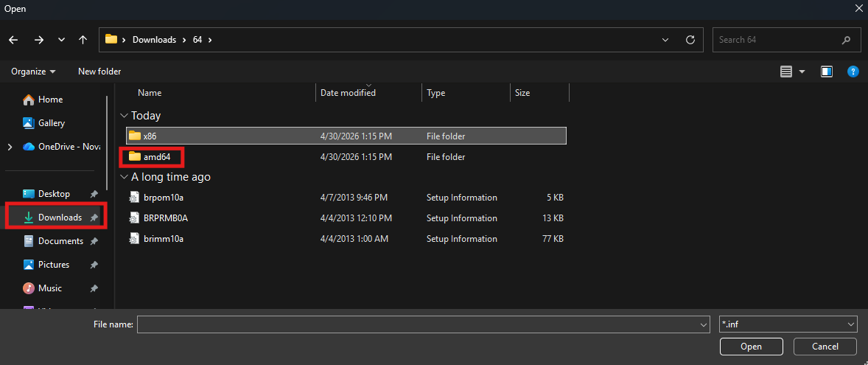This screenshot has height=365, width=868.
Task: Select the amd64 folder
Action: (x=346, y=157)
